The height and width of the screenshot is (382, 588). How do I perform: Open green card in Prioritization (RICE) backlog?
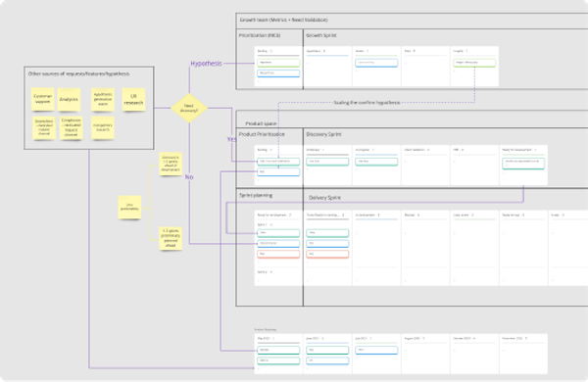(x=278, y=63)
